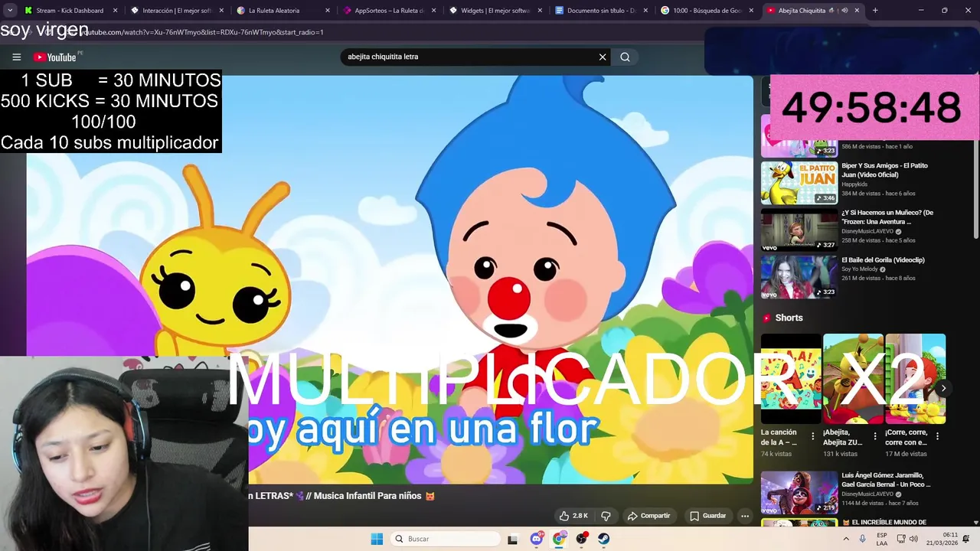The width and height of the screenshot is (980, 551).
Task: Open OBS Studio from the taskbar
Action: (x=582, y=539)
